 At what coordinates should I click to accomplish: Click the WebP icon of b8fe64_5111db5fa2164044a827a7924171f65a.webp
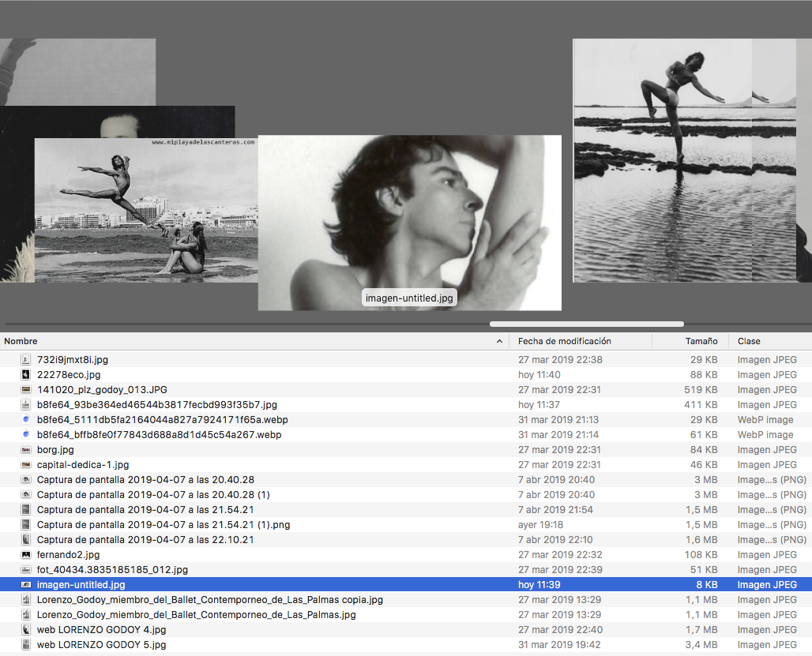[x=26, y=420]
